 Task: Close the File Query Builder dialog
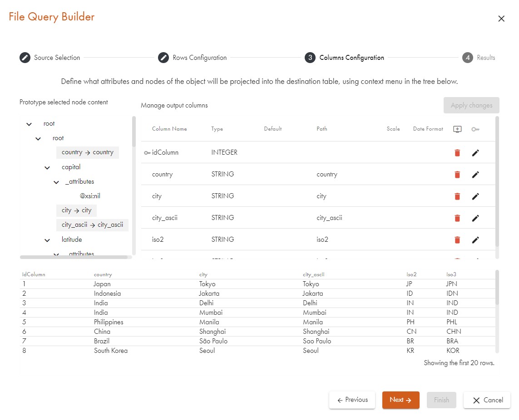pyautogui.click(x=501, y=19)
